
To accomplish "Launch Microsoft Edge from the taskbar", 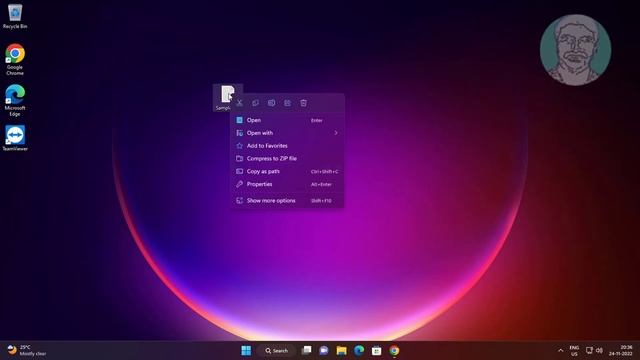I will (359, 351).
